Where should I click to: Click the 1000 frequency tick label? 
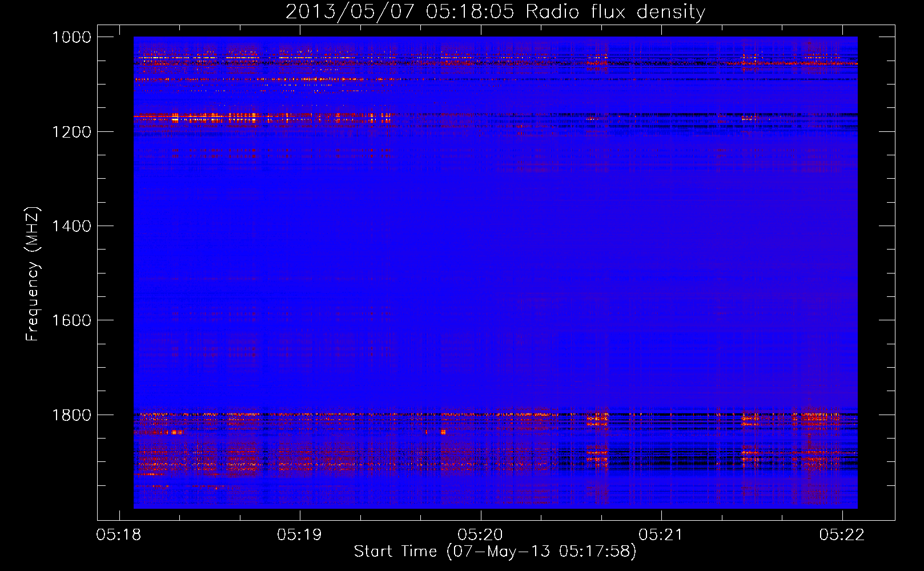click(x=71, y=37)
